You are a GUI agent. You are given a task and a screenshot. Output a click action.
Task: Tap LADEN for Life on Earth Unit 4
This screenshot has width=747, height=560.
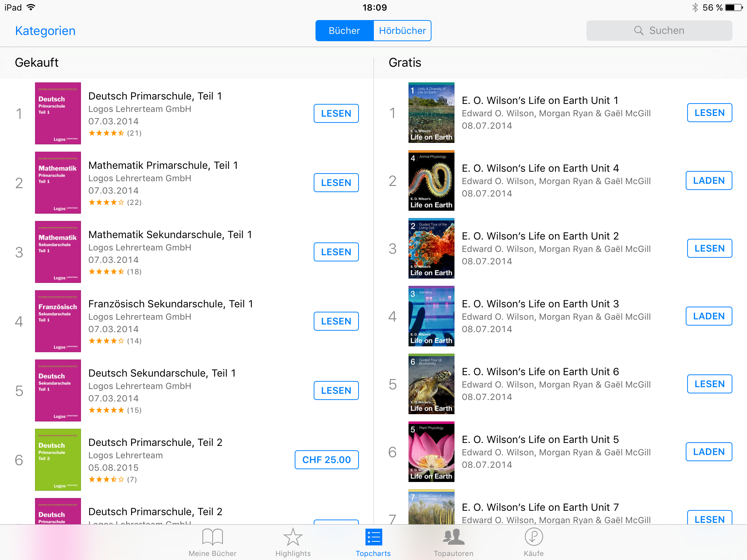point(709,180)
